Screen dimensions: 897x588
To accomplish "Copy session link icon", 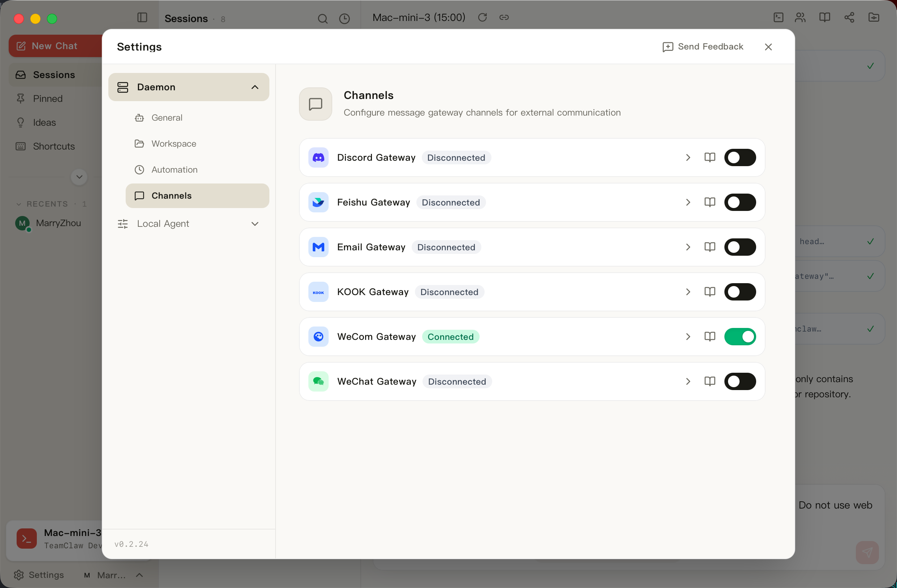I will (x=504, y=17).
